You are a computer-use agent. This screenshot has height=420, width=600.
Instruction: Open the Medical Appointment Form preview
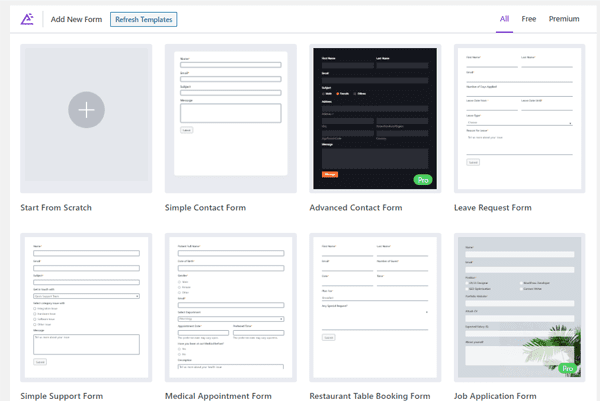pyautogui.click(x=231, y=307)
